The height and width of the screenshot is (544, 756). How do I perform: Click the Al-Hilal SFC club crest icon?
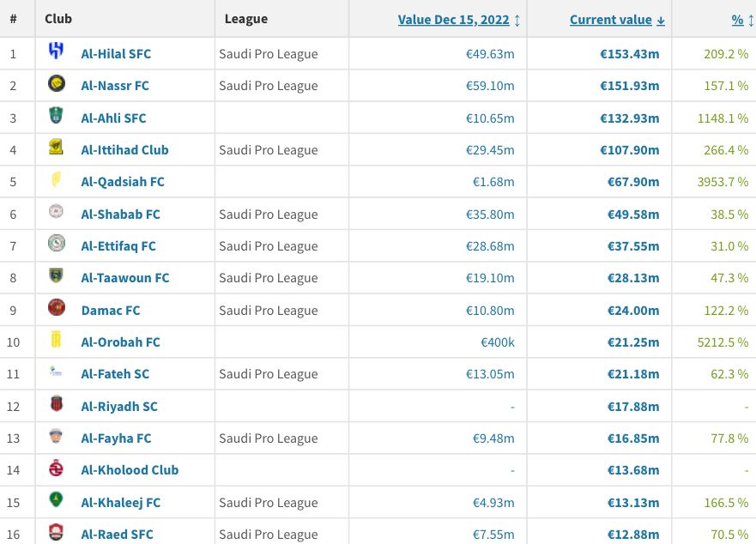57,51
